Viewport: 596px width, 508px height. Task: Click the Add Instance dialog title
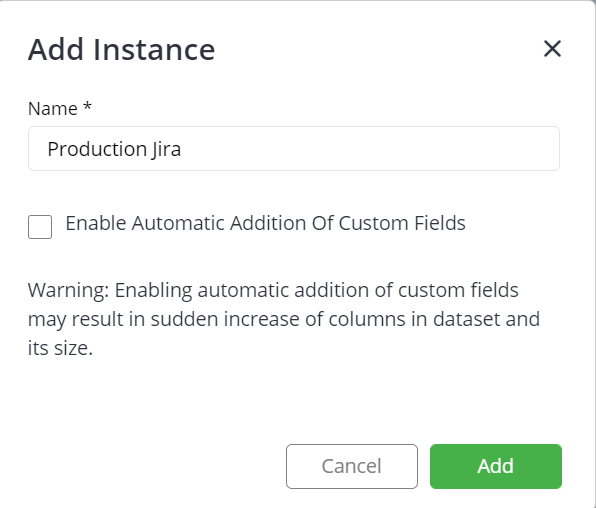[x=122, y=49]
